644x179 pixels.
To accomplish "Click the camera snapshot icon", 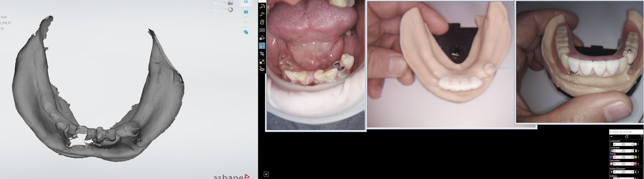I will pos(246,12).
